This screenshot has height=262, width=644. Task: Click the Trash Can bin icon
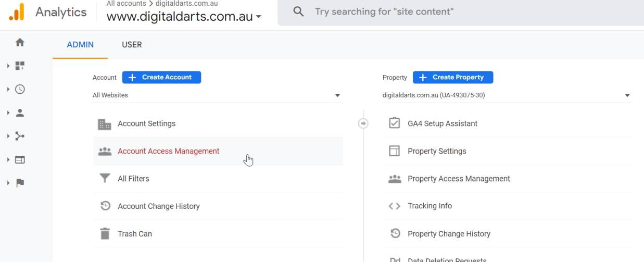click(105, 234)
